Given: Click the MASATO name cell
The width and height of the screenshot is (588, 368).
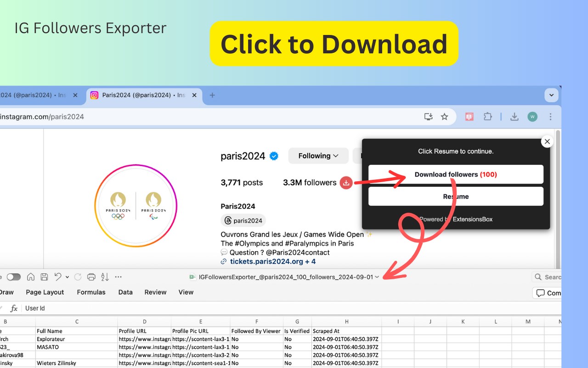Looking at the screenshot, I should pos(77,347).
